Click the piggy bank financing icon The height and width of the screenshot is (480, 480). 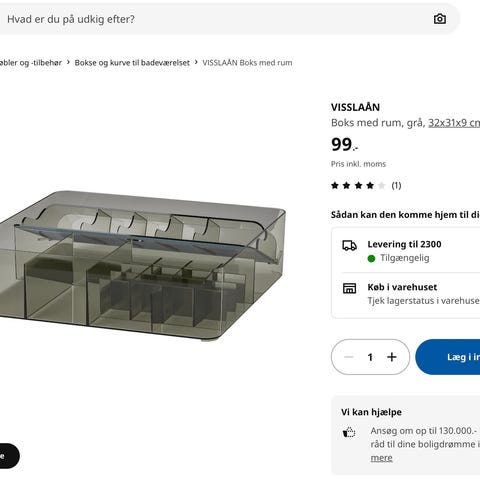tap(349, 432)
